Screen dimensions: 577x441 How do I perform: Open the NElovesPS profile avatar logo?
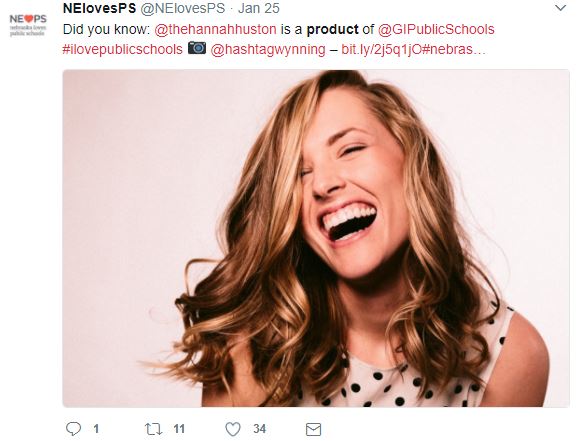[x=28, y=25]
